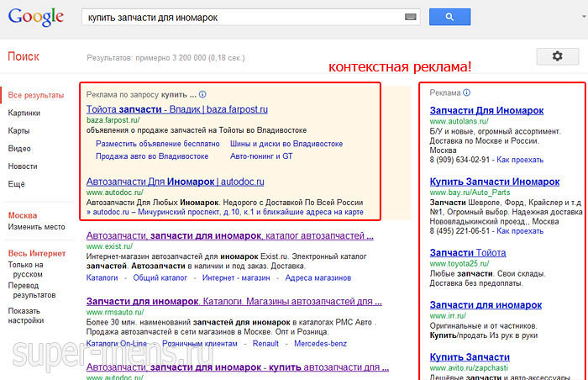Open sitelink 'Продажа авто во Владивостоке'
Viewport: 588px width, 380px height.
(x=152, y=156)
